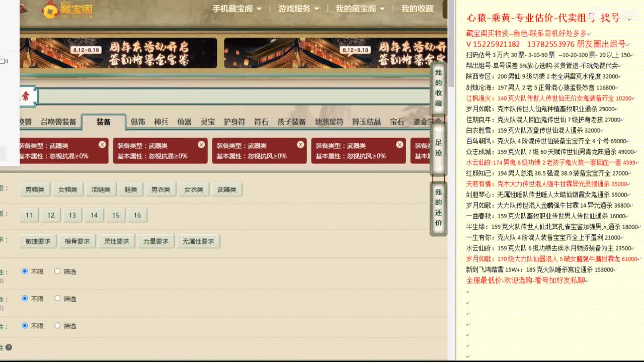
Task: Click the red 江枫渔火 listing line
Action: (x=548, y=99)
